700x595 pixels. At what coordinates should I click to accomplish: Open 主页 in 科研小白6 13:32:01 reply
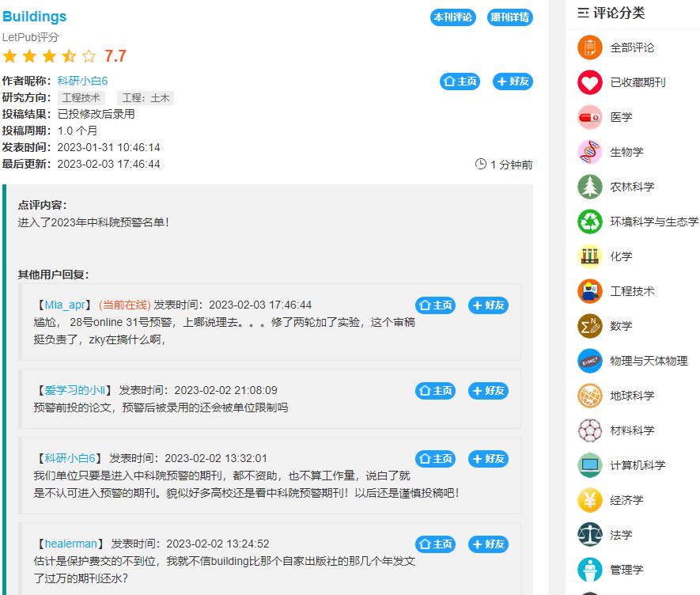(435, 459)
